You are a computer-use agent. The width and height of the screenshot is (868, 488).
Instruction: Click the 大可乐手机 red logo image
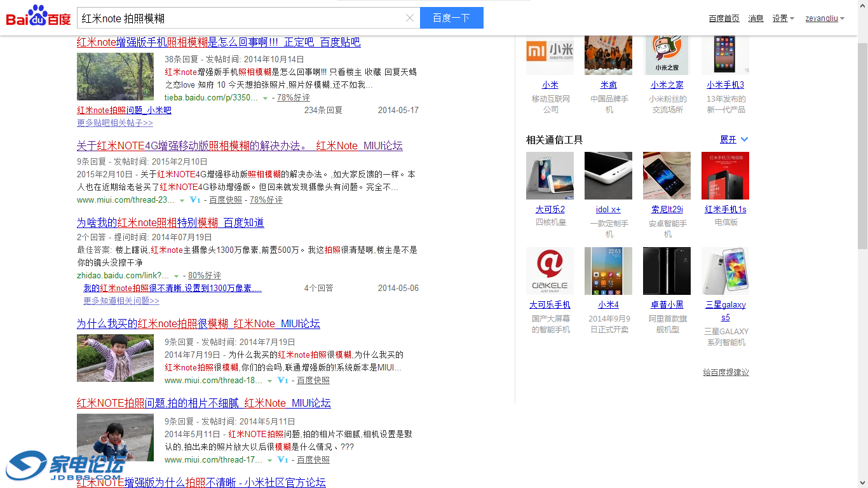pos(550,271)
